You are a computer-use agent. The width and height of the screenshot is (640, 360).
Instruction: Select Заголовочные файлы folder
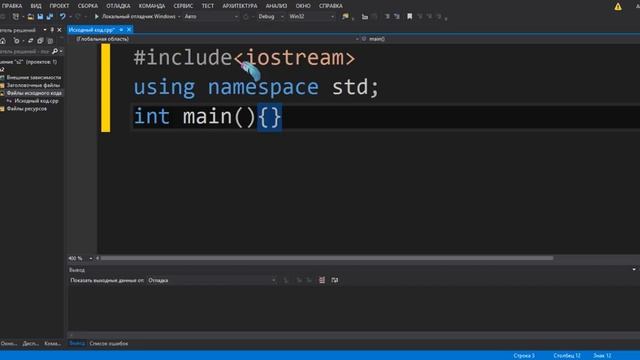coord(33,85)
